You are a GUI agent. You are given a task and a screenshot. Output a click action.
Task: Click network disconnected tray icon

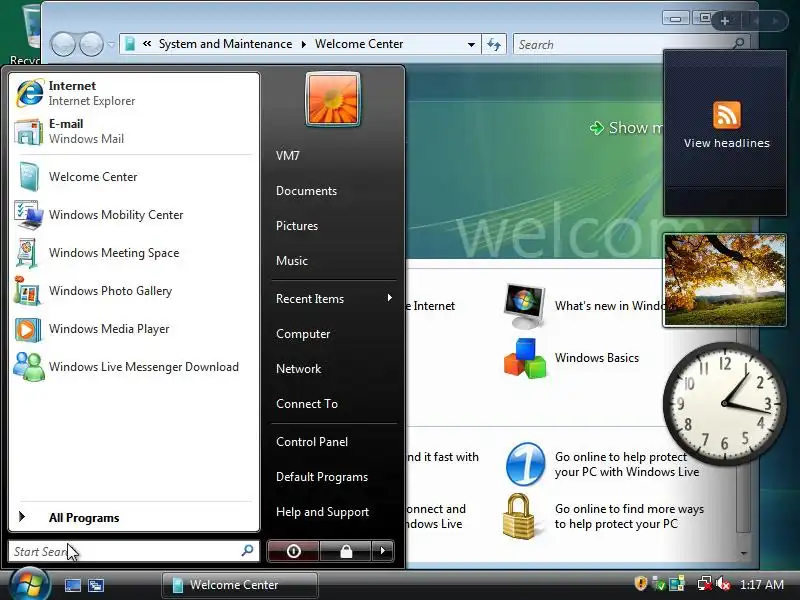tap(705, 584)
